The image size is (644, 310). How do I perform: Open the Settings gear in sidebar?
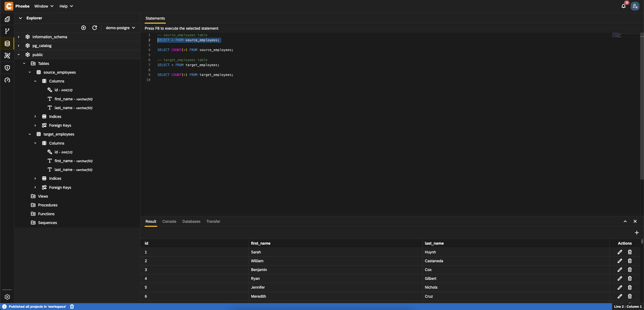[x=7, y=297]
